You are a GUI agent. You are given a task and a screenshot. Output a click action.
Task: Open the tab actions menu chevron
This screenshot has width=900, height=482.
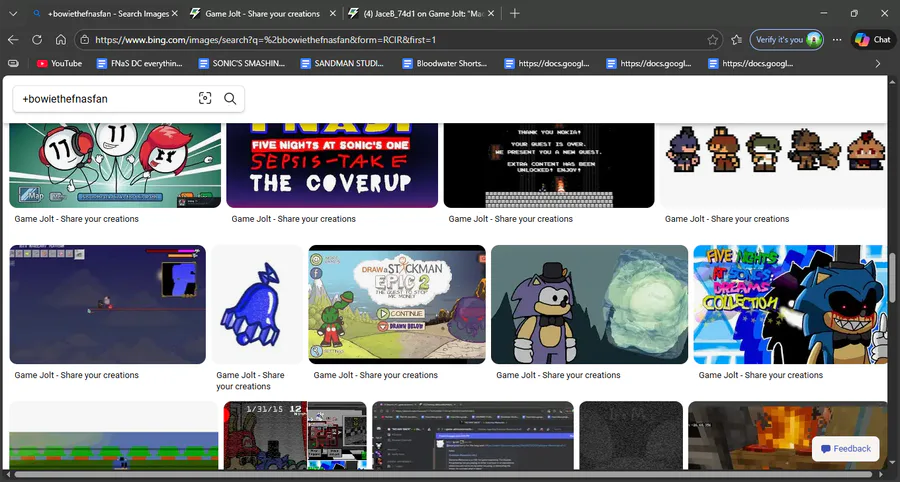click(13, 13)
